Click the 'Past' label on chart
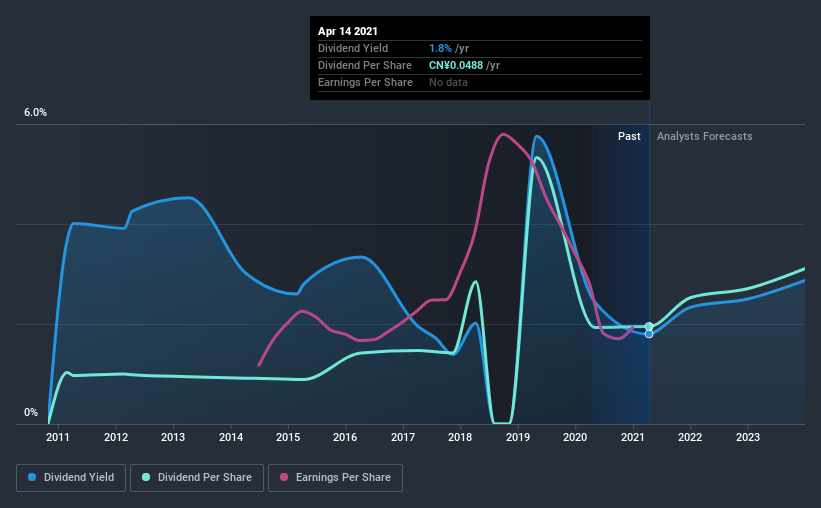Image resolution: width=821 pixels, height=508 pixels. click(x=629, y=136)
